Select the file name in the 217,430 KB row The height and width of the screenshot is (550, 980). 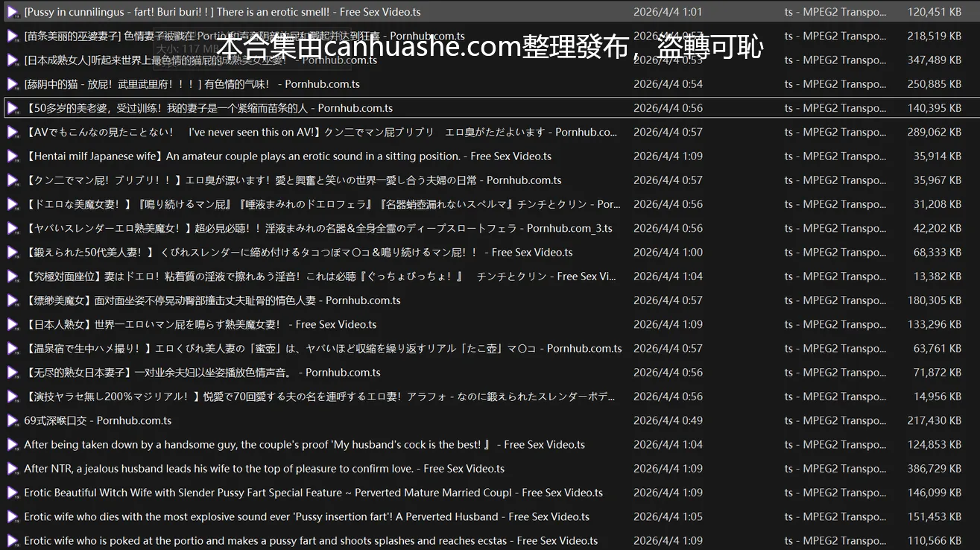click(x=98, y=420)
